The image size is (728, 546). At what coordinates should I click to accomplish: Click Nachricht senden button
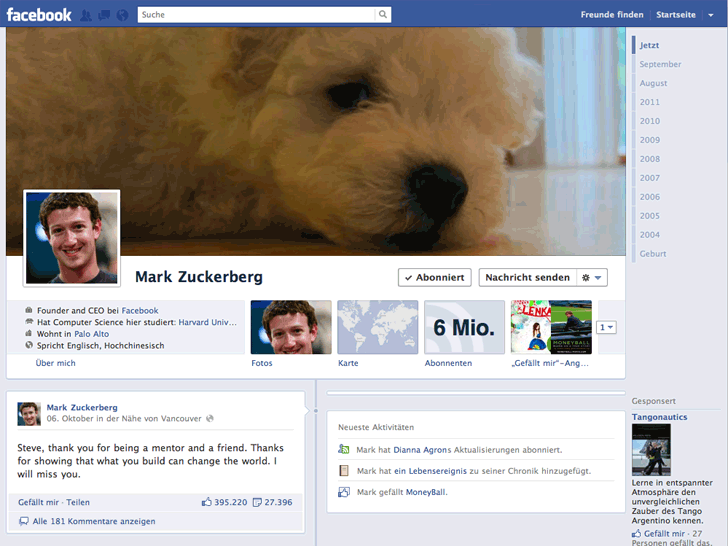pos(527,278)
